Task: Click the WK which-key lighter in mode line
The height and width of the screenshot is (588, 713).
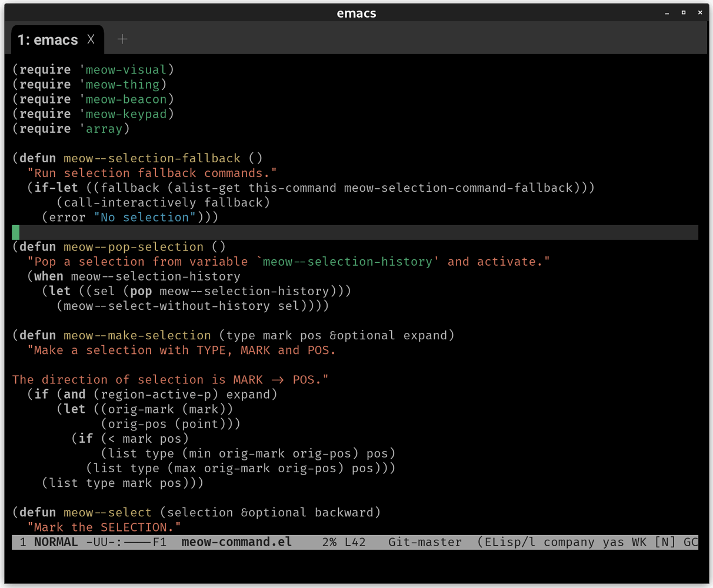Action: [639, 542]
